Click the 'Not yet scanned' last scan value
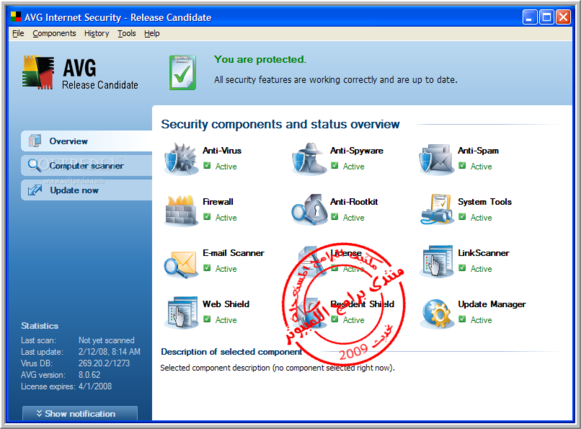The height and width of the screenshot is (429, 581). coord(106,340)
